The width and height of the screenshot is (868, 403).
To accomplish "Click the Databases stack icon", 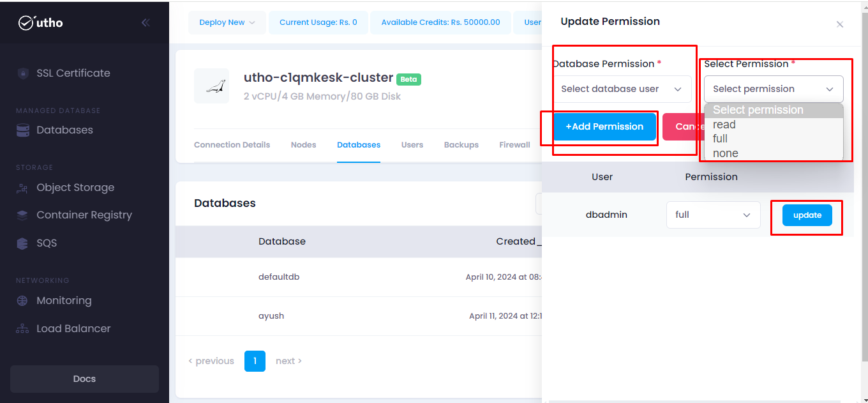I will pyautogui.click(x=23, y=130).
